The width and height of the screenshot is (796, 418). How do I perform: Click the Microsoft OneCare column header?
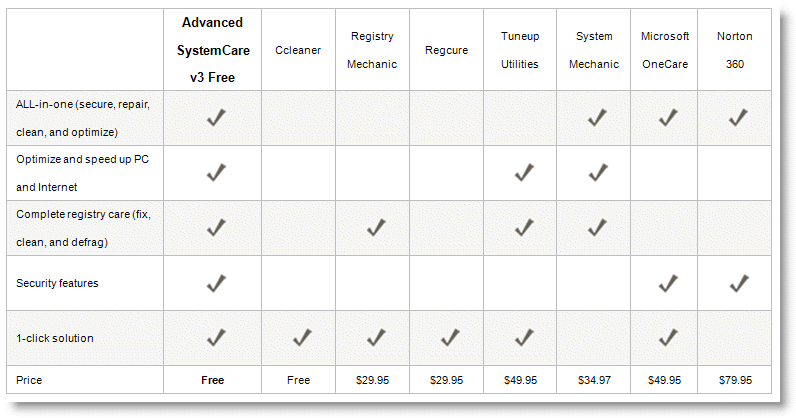coord(665,50)
